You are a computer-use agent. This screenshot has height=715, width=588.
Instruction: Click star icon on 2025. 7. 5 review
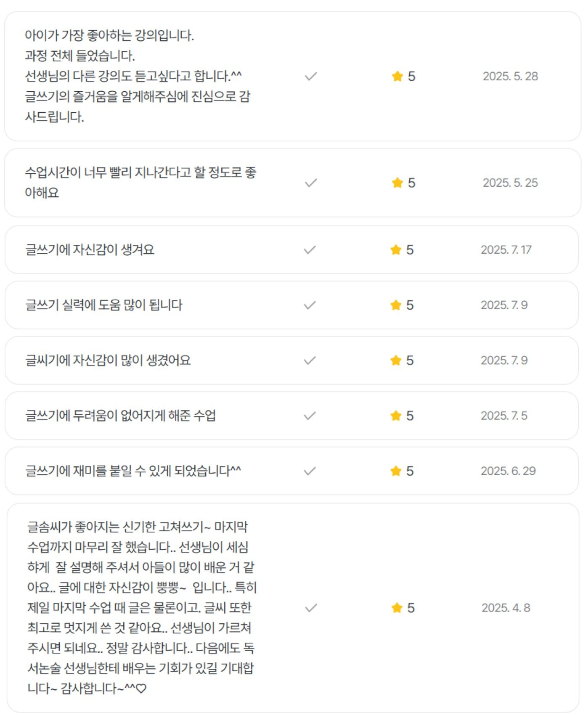click(x=396, y=416)
